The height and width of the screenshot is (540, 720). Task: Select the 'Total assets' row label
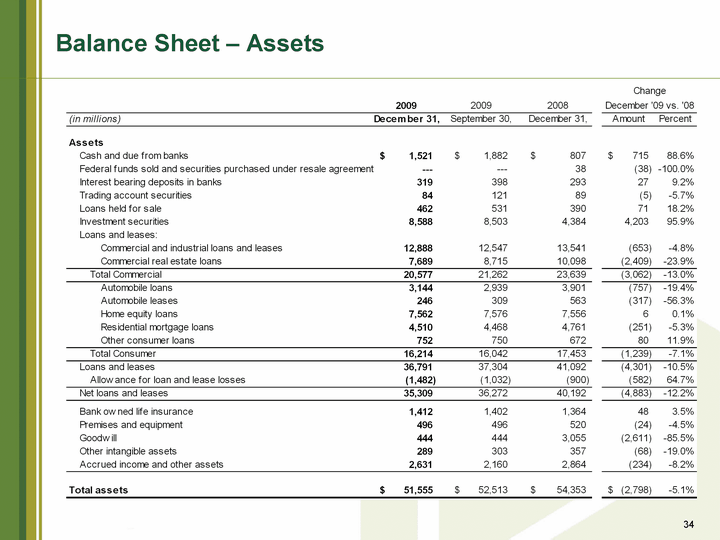tap(98, 490)
